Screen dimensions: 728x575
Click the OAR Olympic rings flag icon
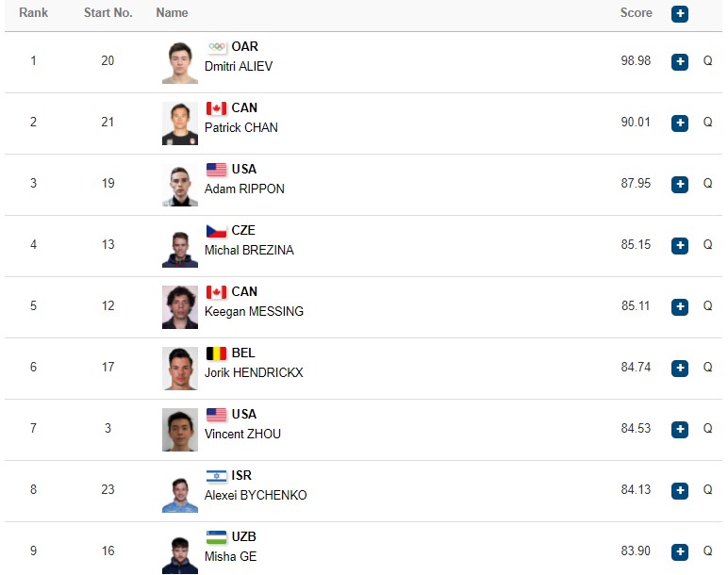(216, 47)
